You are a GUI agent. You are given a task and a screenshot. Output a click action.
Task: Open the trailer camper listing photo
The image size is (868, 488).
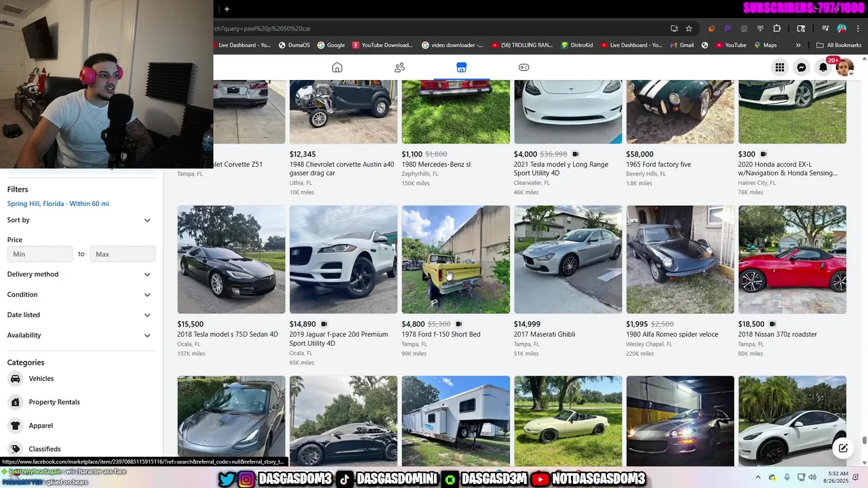point(456,421)
